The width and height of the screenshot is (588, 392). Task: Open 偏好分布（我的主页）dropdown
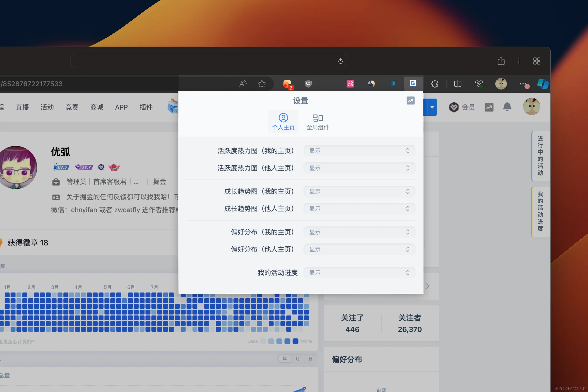(359, 232)
